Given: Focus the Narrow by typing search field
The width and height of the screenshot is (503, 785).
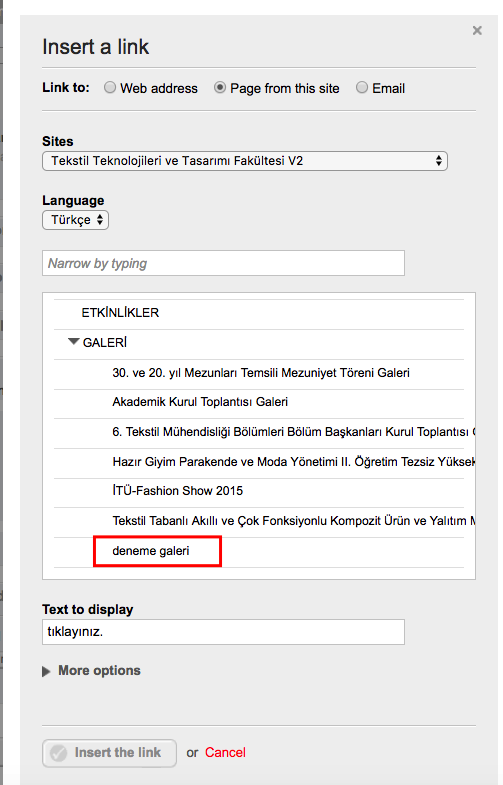Looking at the screenshot, I should point(223,263).
